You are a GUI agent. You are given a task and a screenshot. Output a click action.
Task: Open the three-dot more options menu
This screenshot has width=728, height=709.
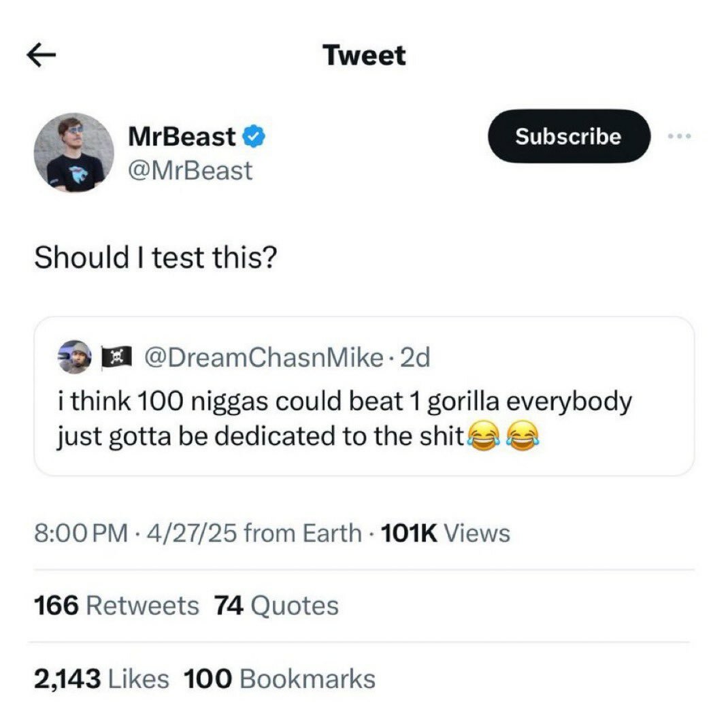(x=680, y=136)
